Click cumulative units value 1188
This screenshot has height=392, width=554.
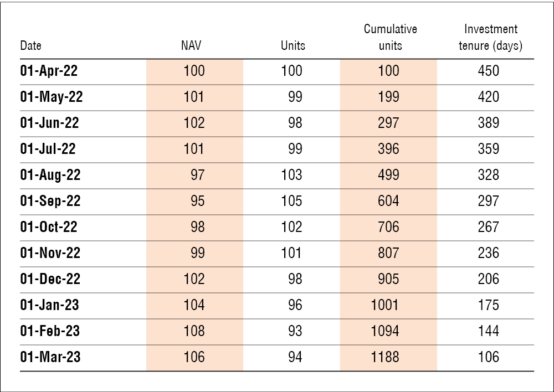click(x=385, y=357)
